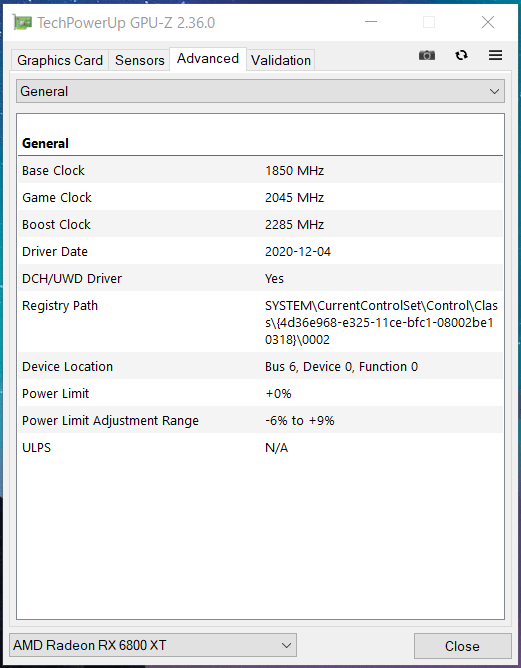Select the Base Clock row label

[53, 171]
